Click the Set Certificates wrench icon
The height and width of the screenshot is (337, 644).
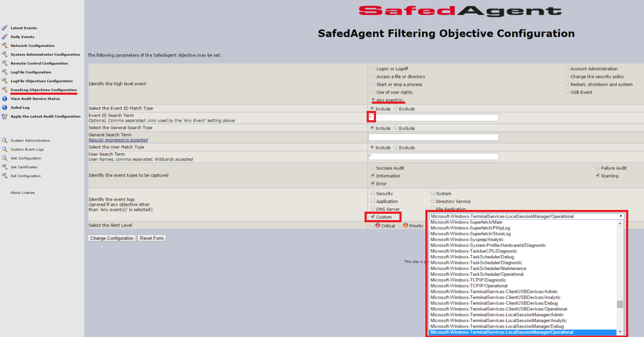point(4,167)
